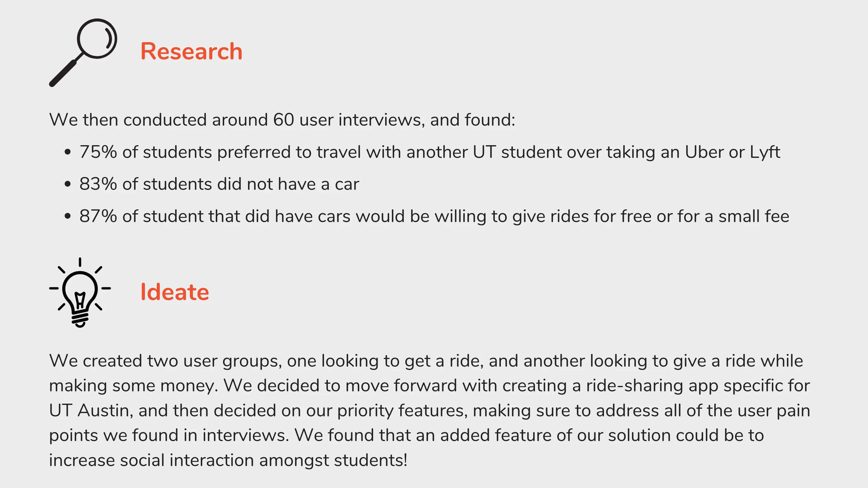The height and width of the screenshot is (488, 868).
Task: Click the line starting "making some money"
Action: pyautogui.click(x=429, y=386)
